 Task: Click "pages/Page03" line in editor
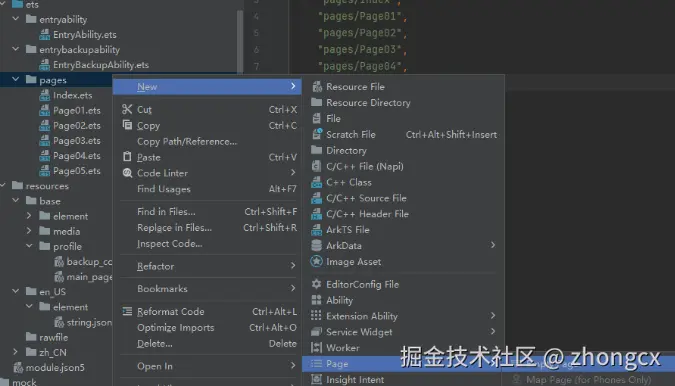tap(362, 49)
